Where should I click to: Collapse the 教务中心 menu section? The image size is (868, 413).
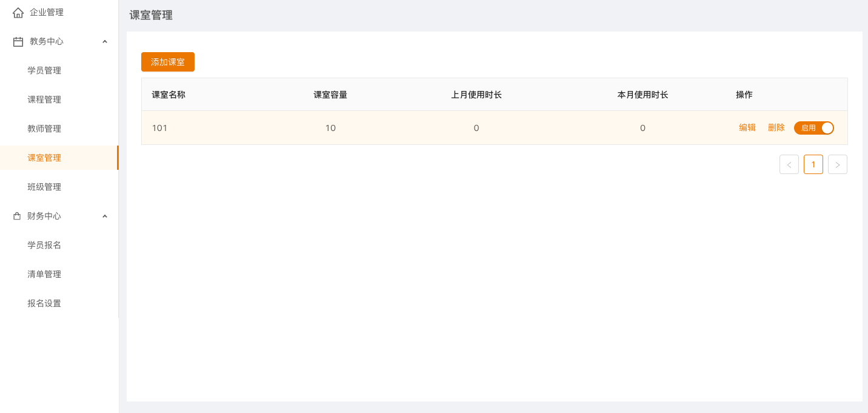[105, 42]
